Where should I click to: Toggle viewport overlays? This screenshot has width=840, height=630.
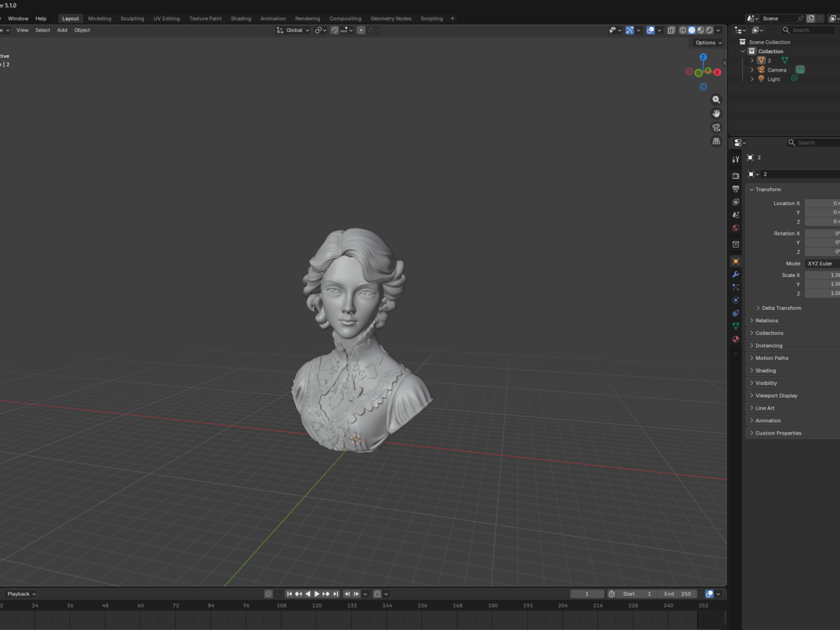(650, 30)
